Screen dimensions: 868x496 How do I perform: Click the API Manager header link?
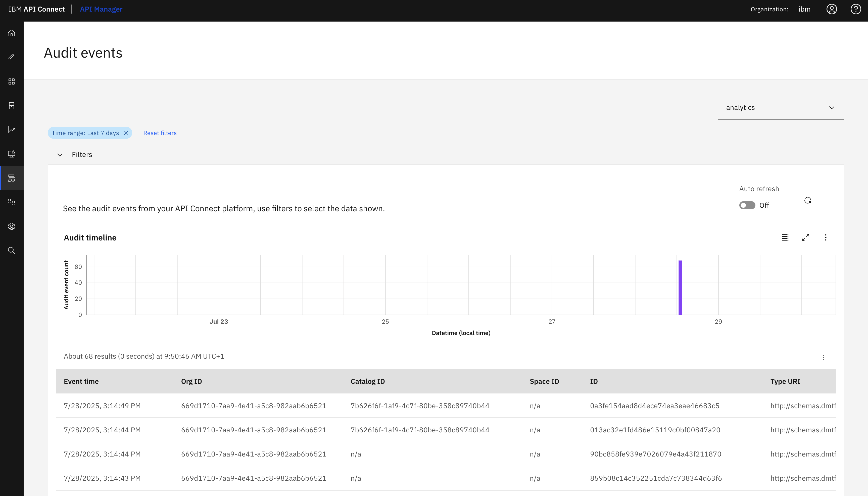101,9
